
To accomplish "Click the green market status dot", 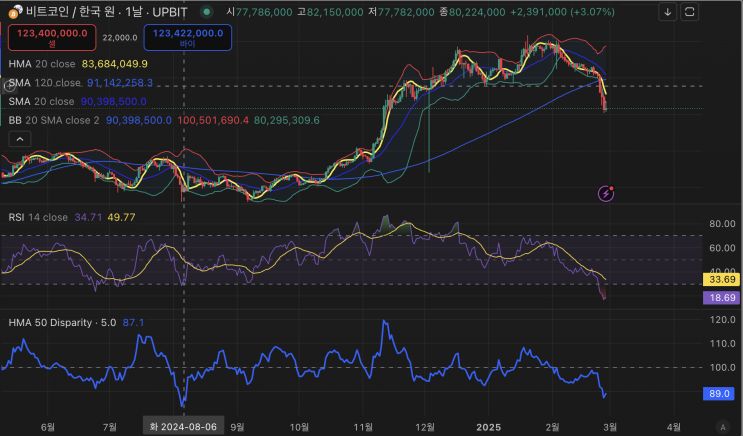I will pos(207,11).
